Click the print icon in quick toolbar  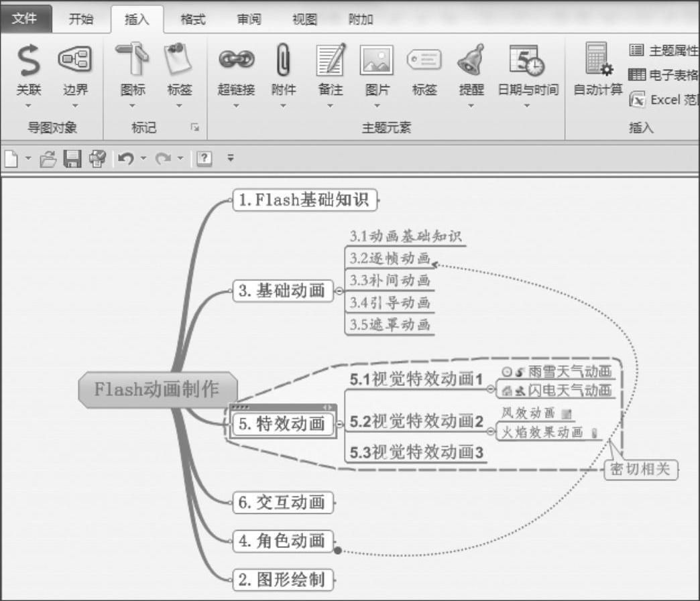point(98,158)
